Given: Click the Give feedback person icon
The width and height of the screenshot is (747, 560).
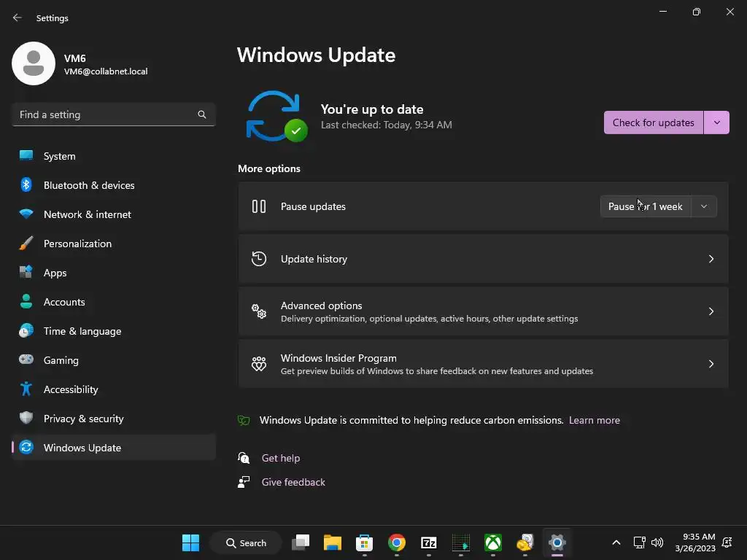Looking at the screenshot, I should coord(244,482).
